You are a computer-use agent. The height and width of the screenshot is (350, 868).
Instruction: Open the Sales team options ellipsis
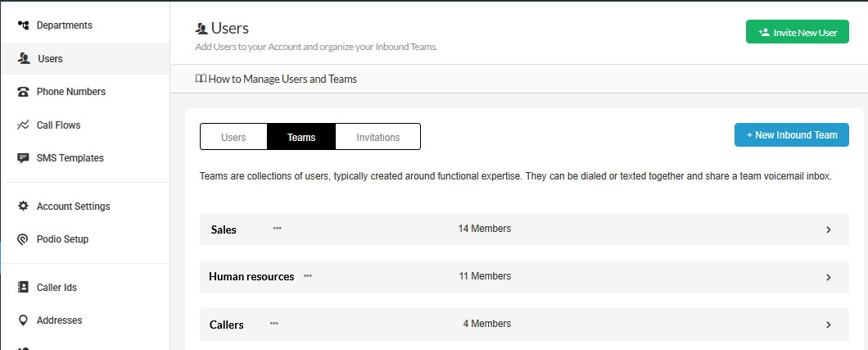point(277,229)
